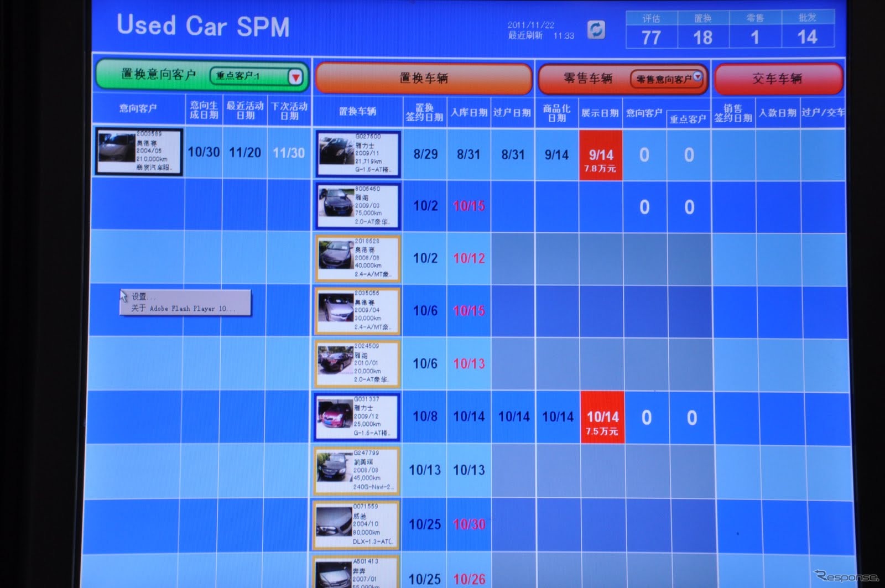Select vehicle card G247799 with 45,000km
The image size is (885, 588).
point(357,471)
